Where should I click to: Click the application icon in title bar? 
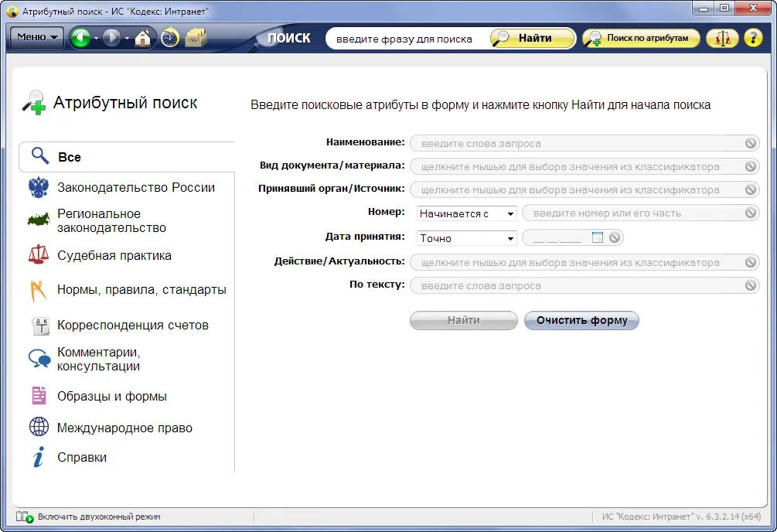pyautogui.click(x=12, y=10)
